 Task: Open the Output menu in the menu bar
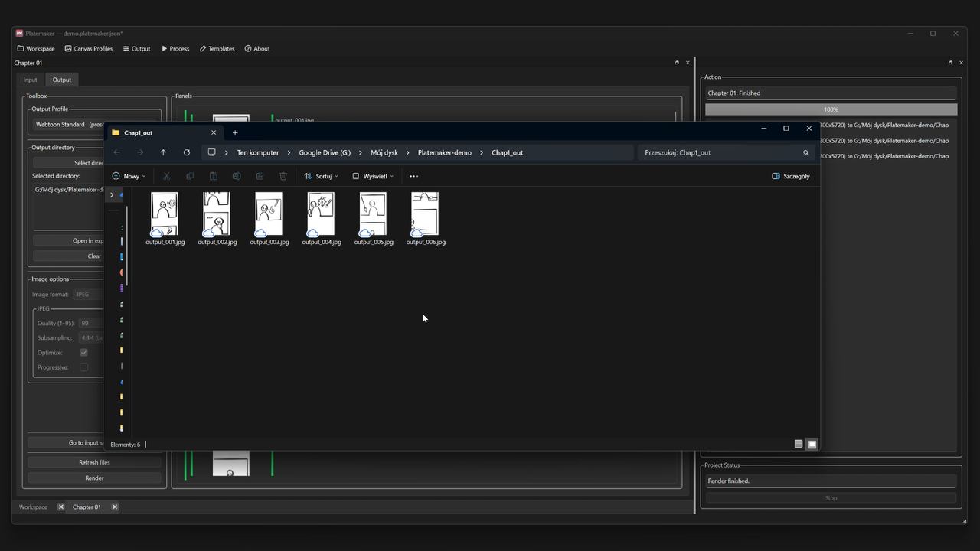[136, 48]
